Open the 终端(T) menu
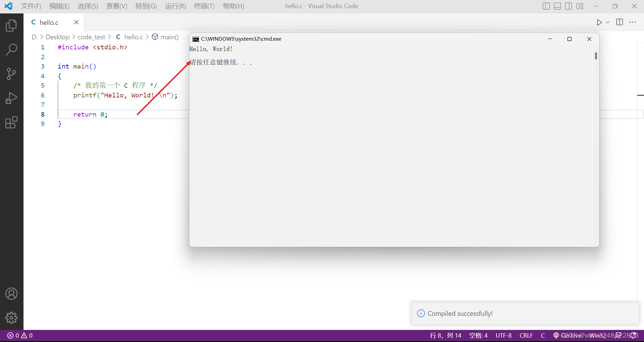 point(204,6)
